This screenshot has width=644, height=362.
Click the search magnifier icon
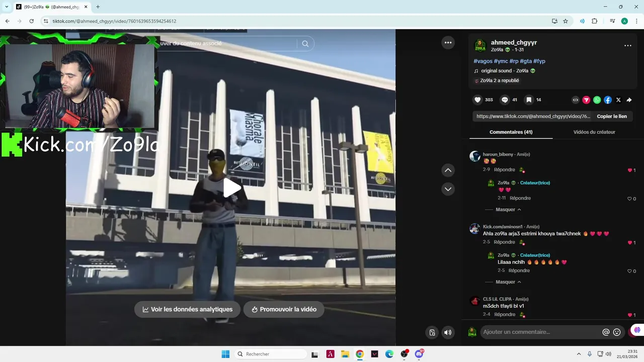point(305,44)
